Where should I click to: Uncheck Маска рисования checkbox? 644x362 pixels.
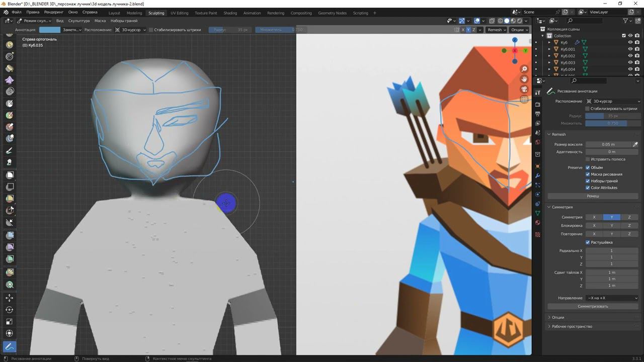588,174
